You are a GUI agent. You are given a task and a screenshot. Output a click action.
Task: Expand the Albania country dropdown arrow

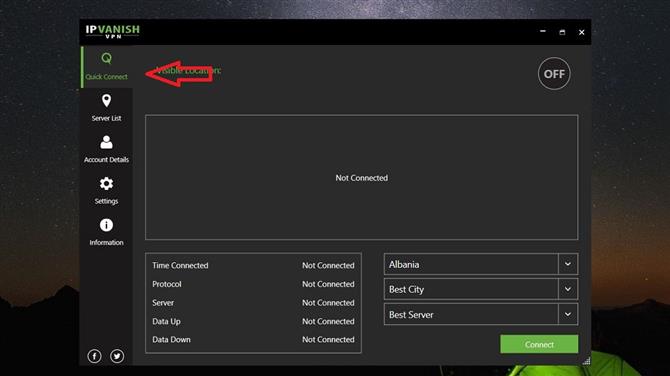[568, 264]
